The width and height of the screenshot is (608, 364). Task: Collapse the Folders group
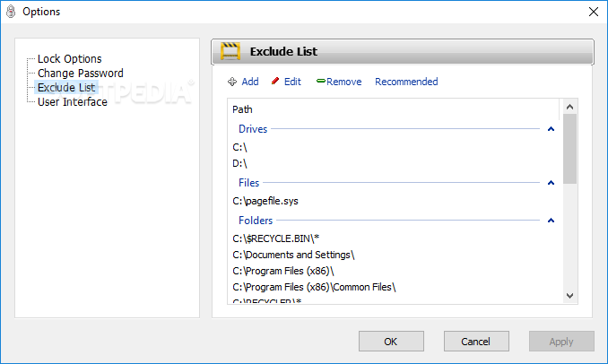(551, 221)
